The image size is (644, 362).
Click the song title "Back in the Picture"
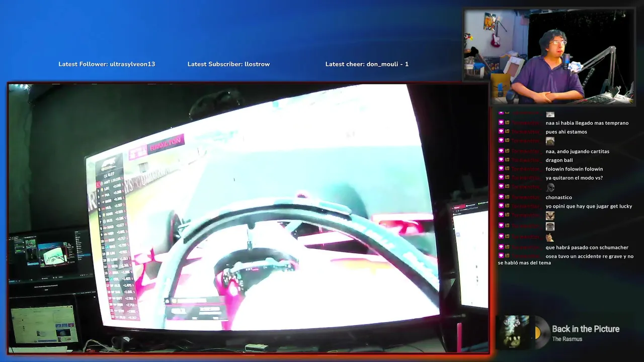point(586,329)
